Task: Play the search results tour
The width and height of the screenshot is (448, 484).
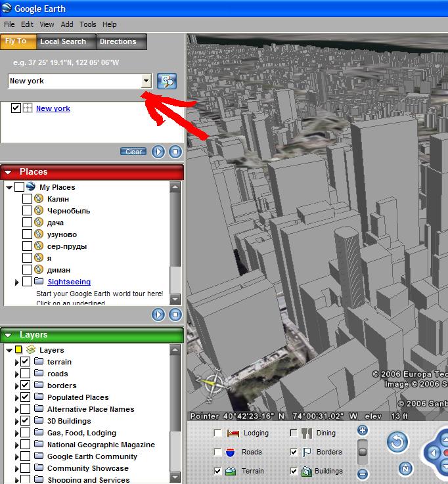Action: (158, 152)
